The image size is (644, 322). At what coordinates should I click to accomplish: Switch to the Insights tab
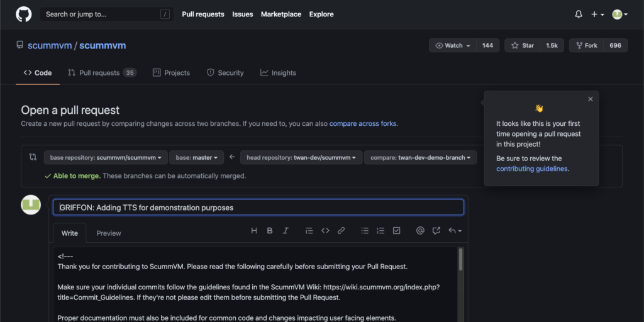coord(278,73)
